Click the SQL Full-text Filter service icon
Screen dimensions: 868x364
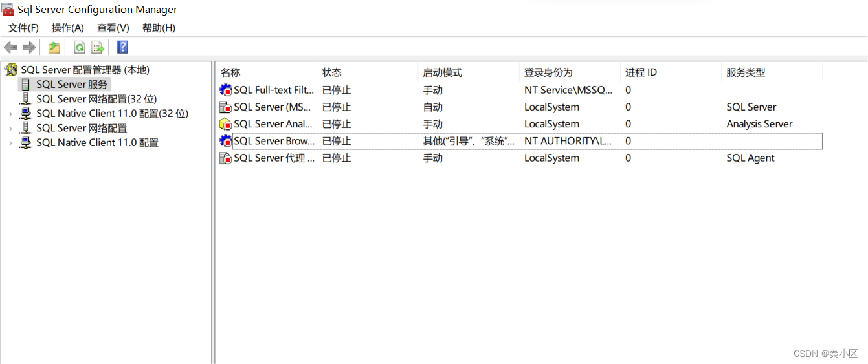tap(226, 90)
